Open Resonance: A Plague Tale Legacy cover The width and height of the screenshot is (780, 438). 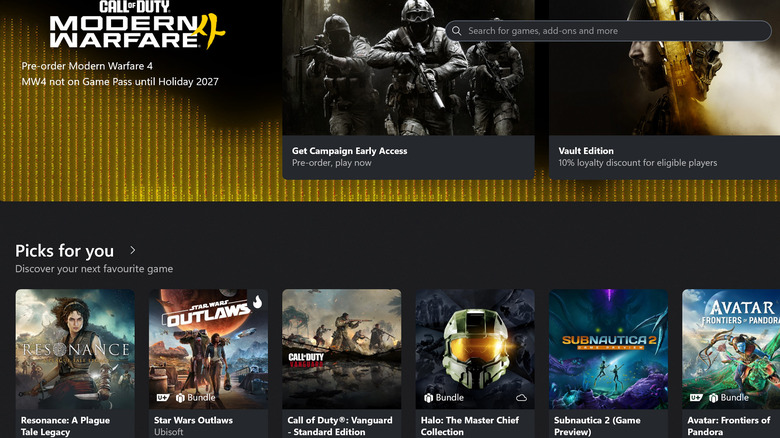coord(75,349)
